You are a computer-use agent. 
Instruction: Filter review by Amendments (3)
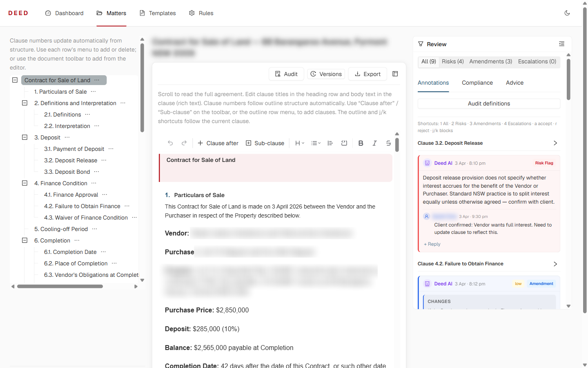(490, 61)
